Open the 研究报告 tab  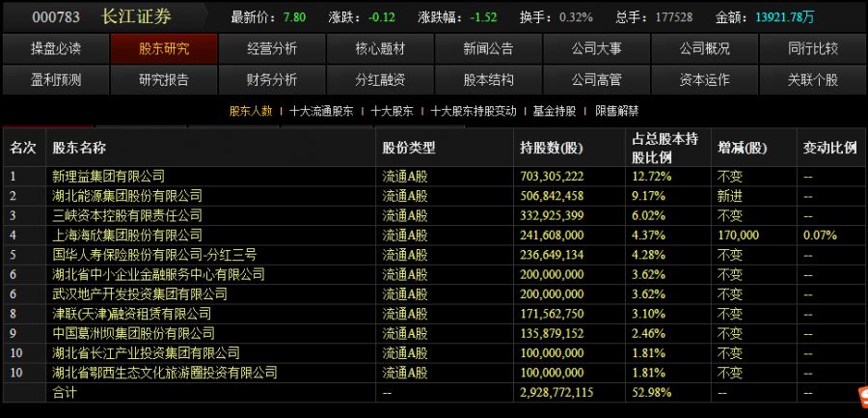click(164, 80)
